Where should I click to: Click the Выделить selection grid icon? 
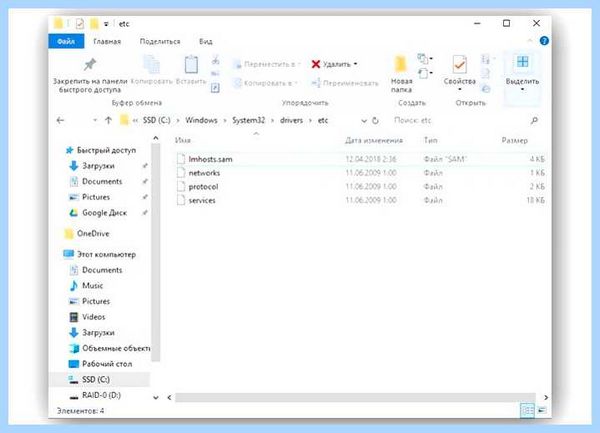click(x=522, y=62)
